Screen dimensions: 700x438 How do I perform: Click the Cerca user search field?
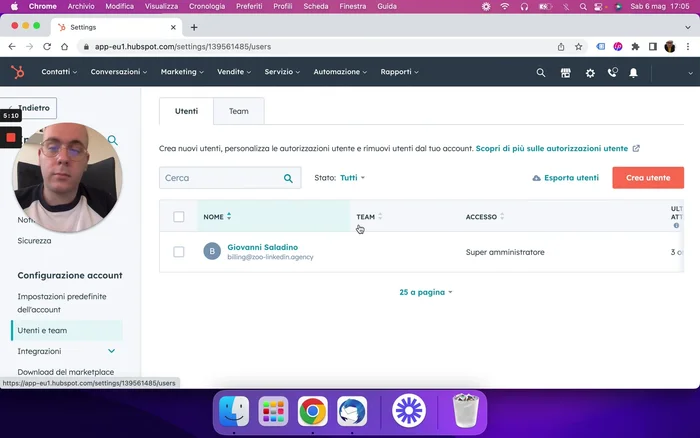point(220,178)
